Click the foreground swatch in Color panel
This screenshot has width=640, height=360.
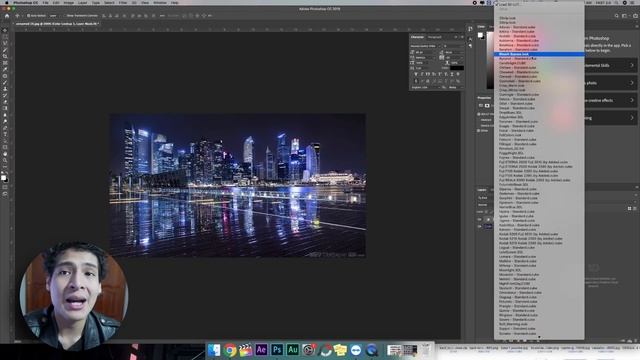pos(480,35)
